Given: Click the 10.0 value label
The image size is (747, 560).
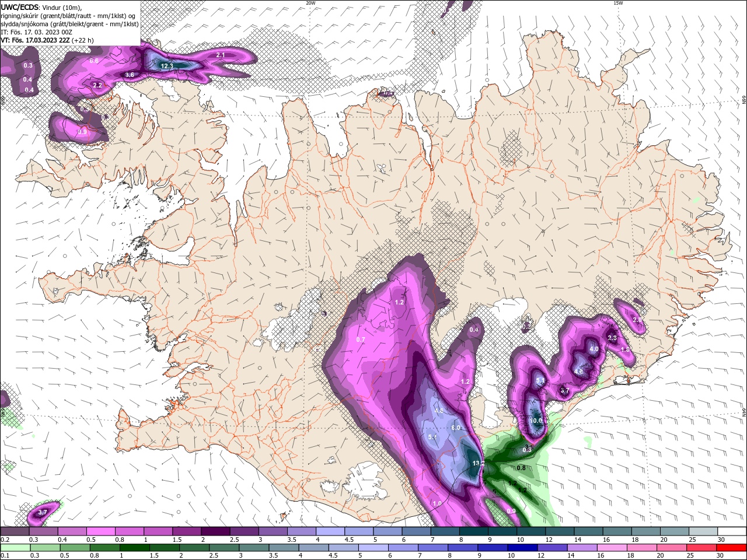Looking at the screenshot, I should 536,420.
